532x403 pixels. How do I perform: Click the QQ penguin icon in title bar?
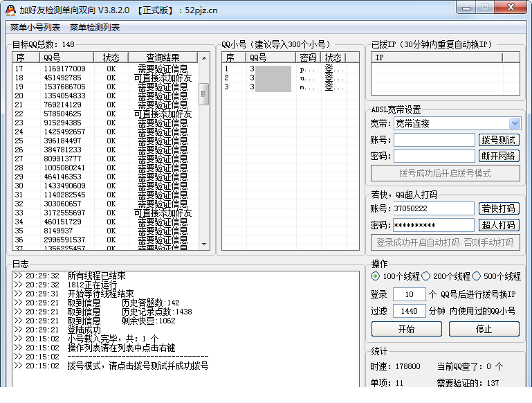click(x=10, y=10)
